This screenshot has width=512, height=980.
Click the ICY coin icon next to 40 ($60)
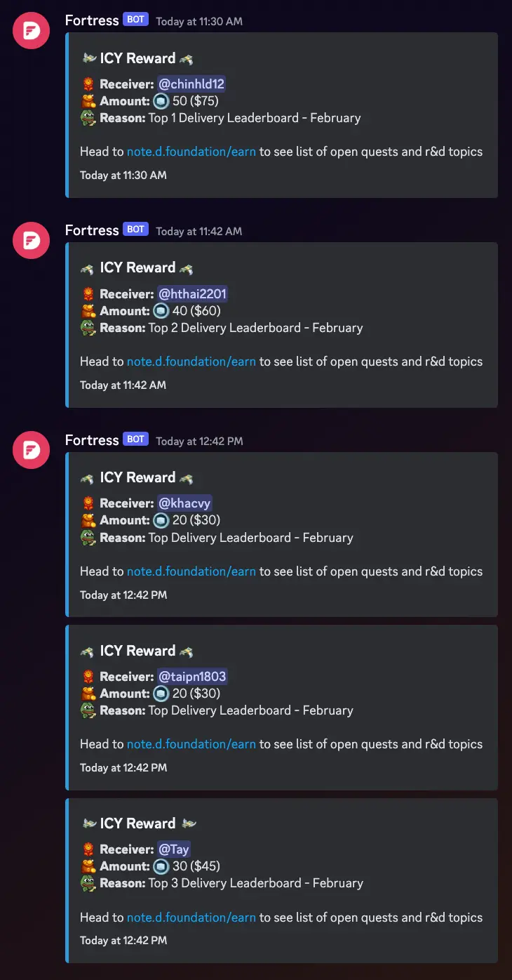click(x=161, y=311)
